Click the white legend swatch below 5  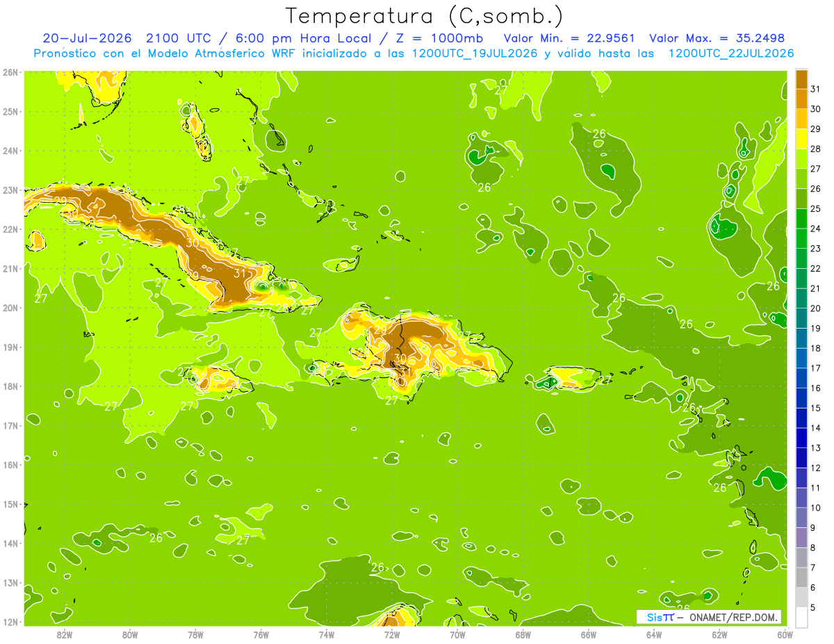coord(801,617)
